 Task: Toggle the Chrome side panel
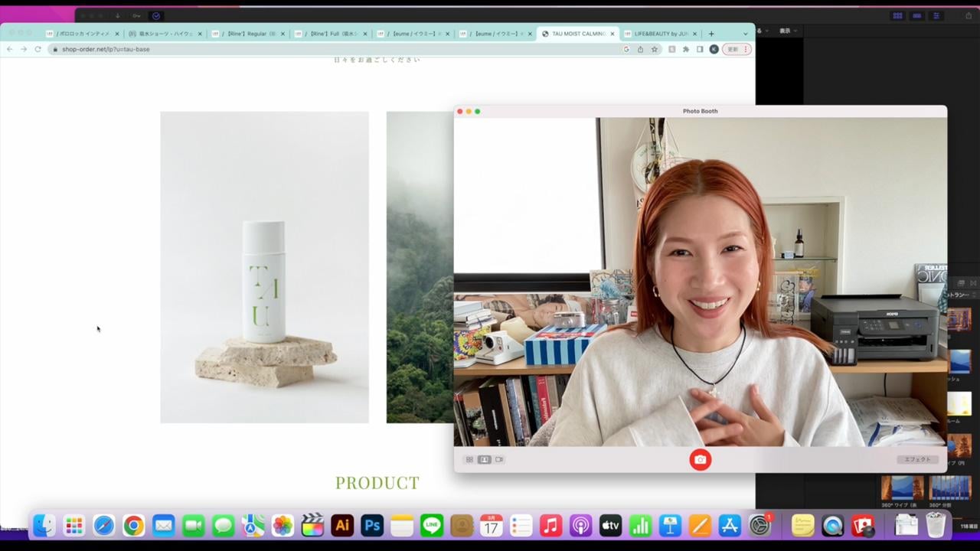pos(700,49)
